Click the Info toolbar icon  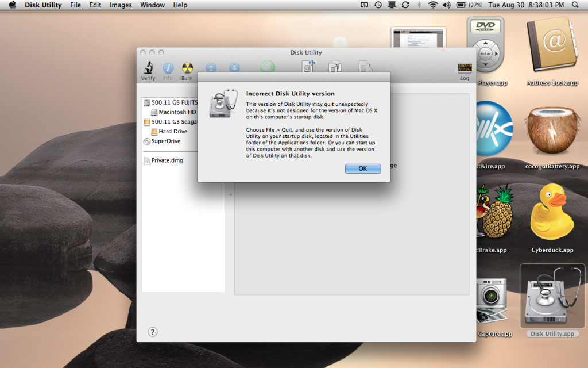point(168,71)
